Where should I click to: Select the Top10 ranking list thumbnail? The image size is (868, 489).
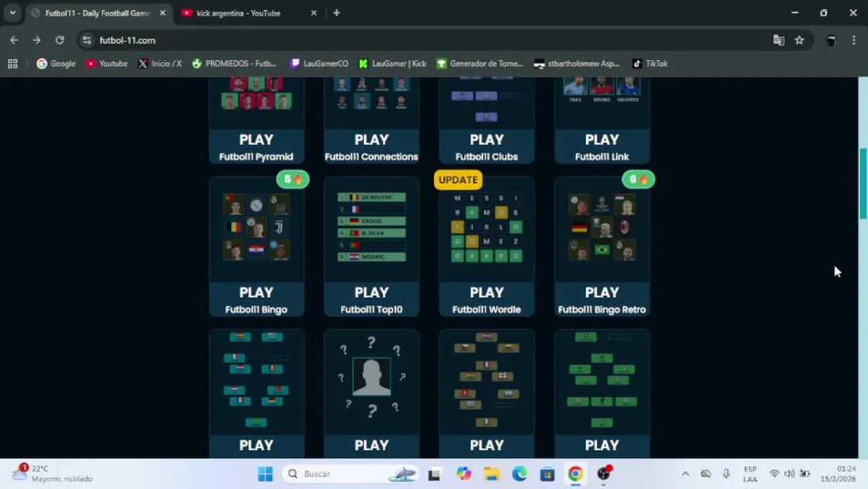click(372, 227)
